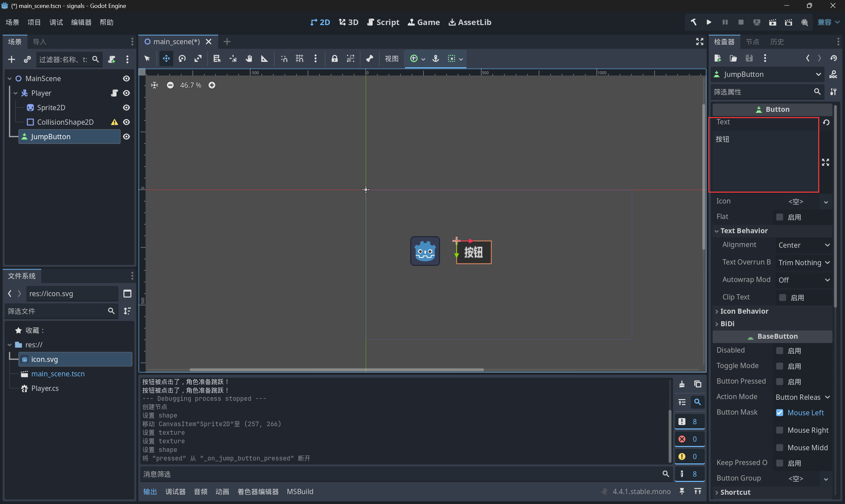This screenshot has width=845, height=504.
Task: Click the anchor preset icon
Action: [x=436, y=59]
